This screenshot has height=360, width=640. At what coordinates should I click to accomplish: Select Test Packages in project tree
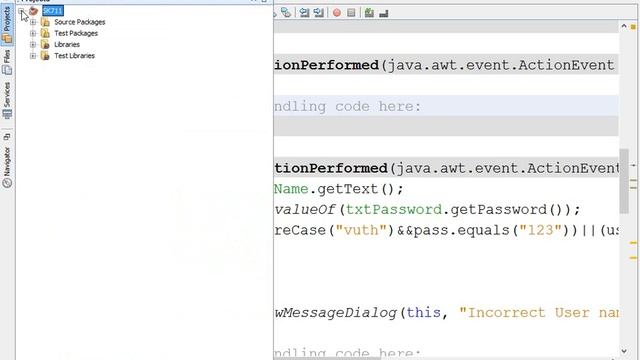coord(76,33)
